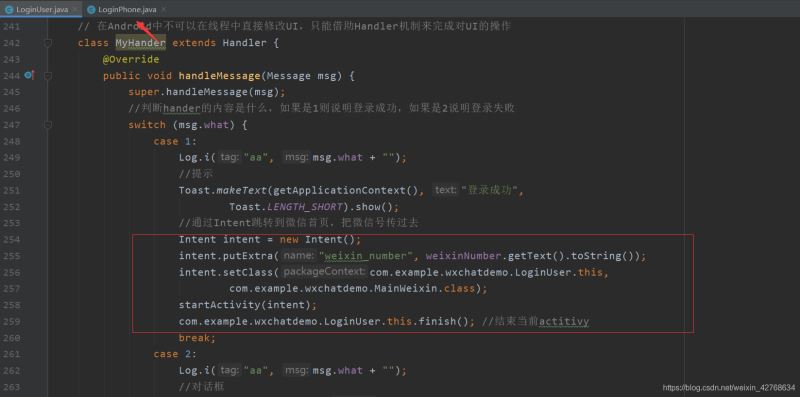Image resolution: width=800 pixels, height=397 pixels.
Task: Click the hander comment on line 246
Action: (321, 109)
